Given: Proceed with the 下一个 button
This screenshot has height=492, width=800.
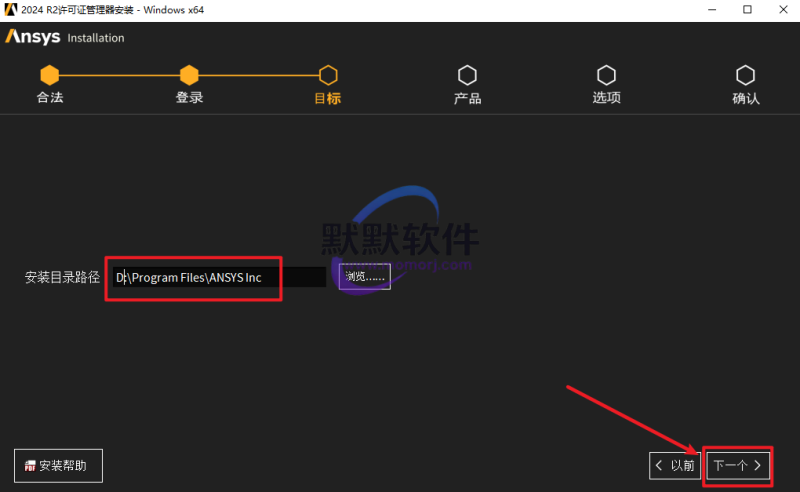Looking at the screenshot, I should pos(738,465).
